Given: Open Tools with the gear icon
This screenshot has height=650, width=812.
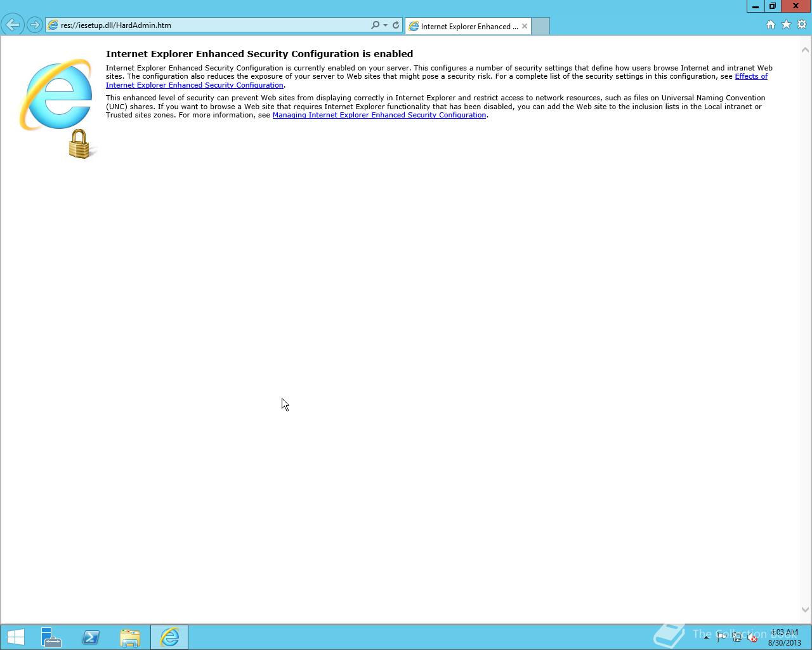Looking at the screenshot, I should point(802,25).
